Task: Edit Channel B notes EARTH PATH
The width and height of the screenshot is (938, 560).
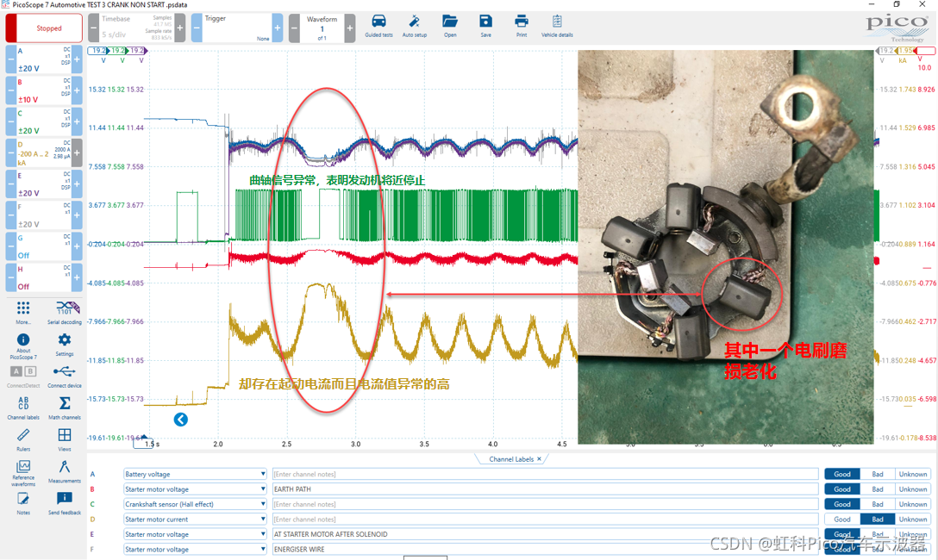Action: point(545,488)
